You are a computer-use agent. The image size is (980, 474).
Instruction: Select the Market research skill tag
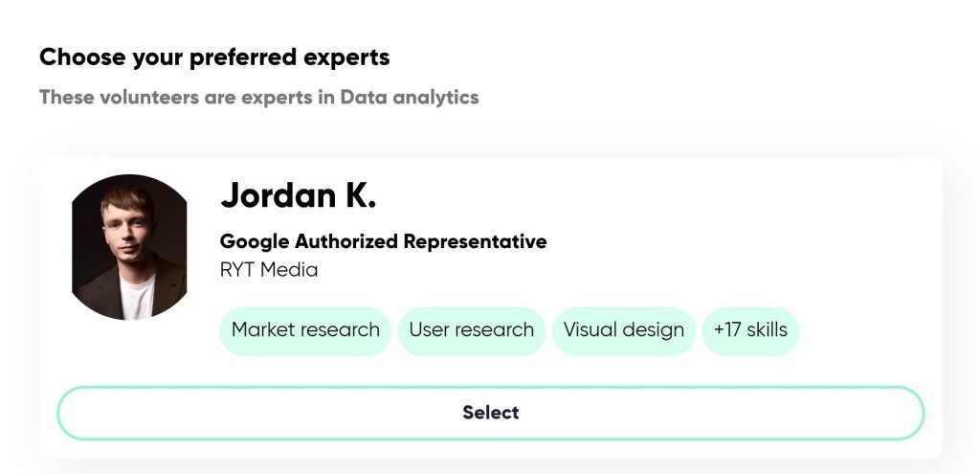pyautogui.click(x=305, y=330)
